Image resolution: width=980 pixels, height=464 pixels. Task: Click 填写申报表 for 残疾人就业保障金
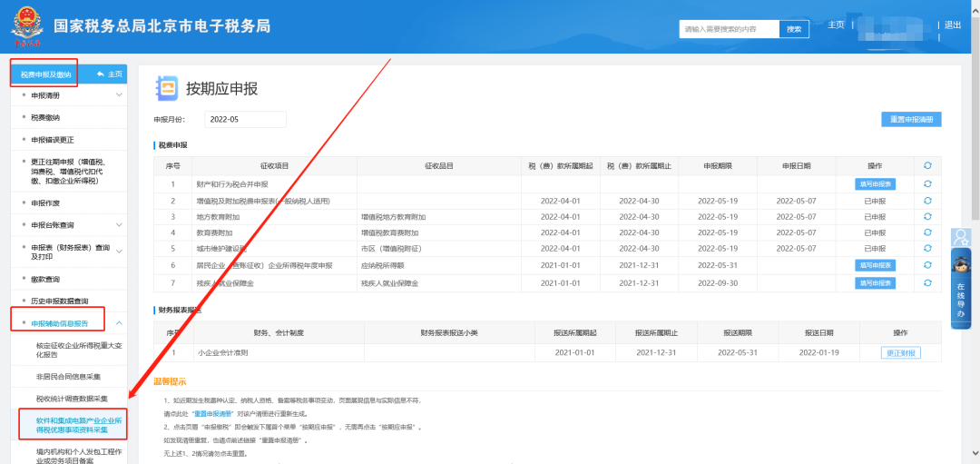[x=875, y=282]
